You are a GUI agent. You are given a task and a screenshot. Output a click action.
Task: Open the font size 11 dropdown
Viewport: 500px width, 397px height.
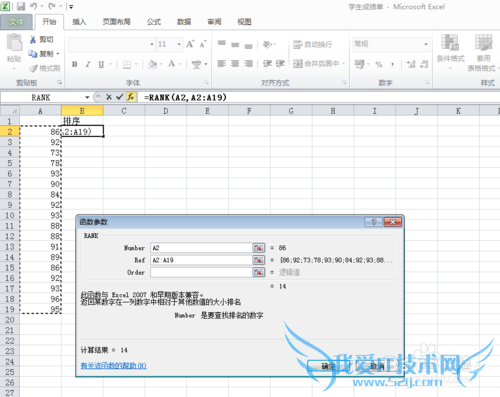click(179, 44)
